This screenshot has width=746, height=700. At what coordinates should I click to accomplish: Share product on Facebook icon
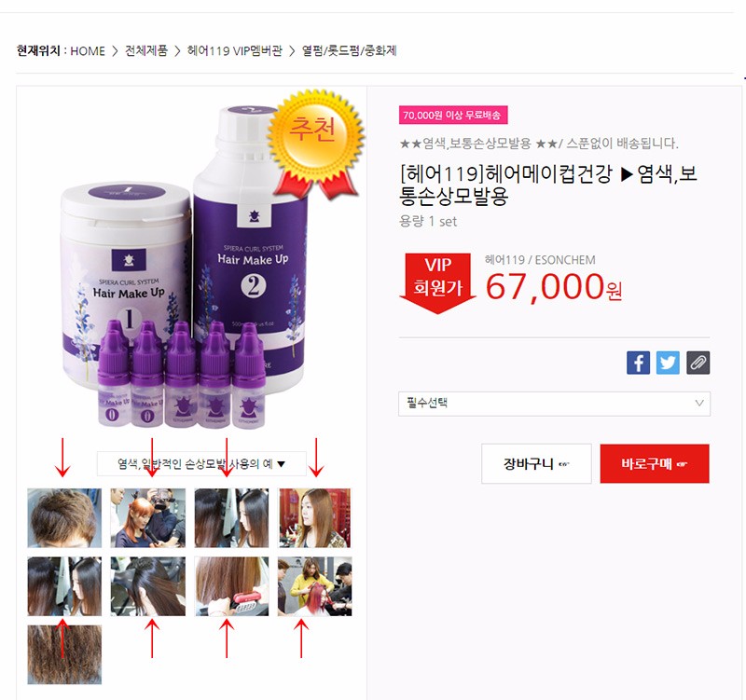coord(638,363)
